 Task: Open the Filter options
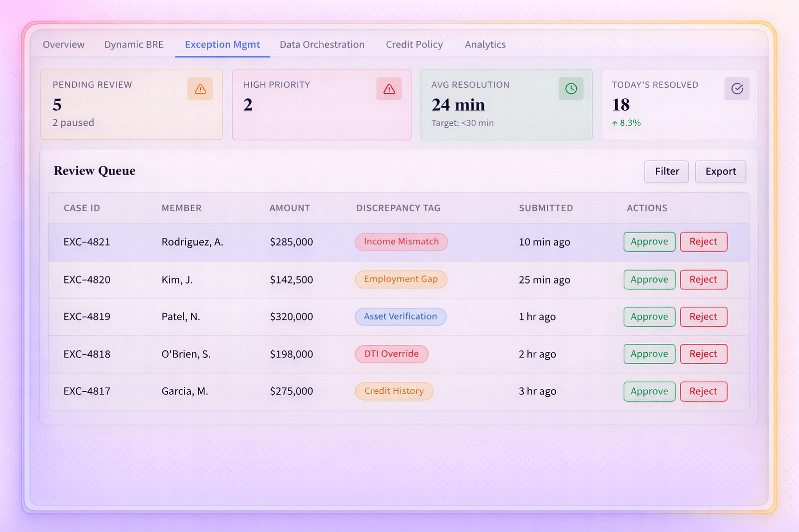(666, 171)
